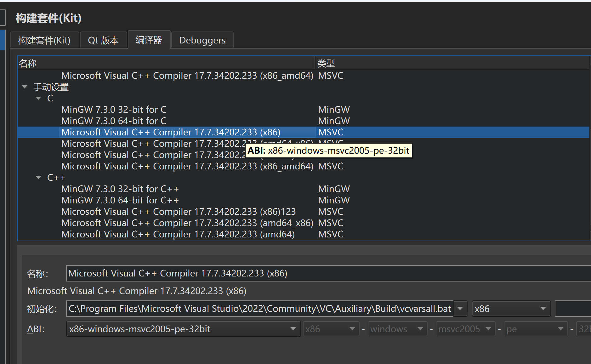Image resolution: width=591 pixels, height=364 pixels.
Task: Select C++ compiler 17.7.34202.233 (amd64_x86)
Action: pos(187,223)
